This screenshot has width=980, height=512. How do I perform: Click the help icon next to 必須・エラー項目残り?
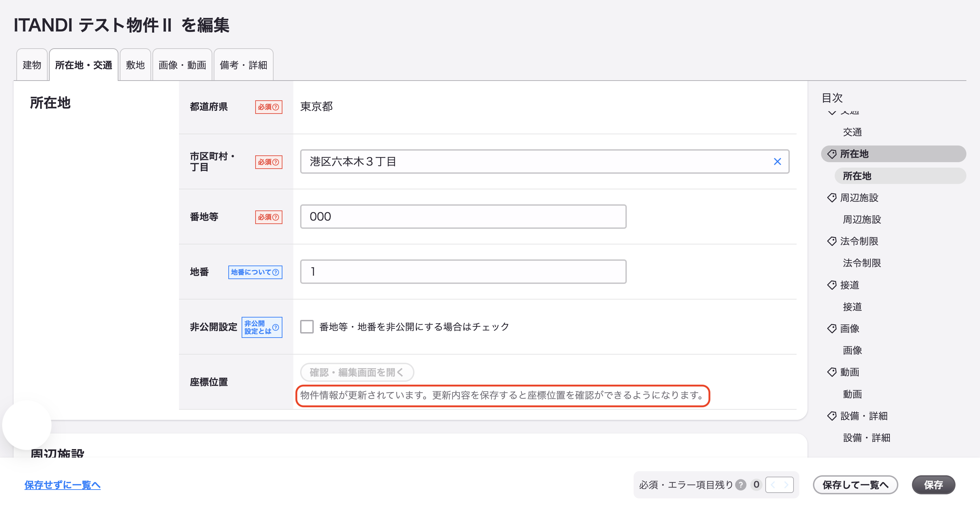(740, 485)
